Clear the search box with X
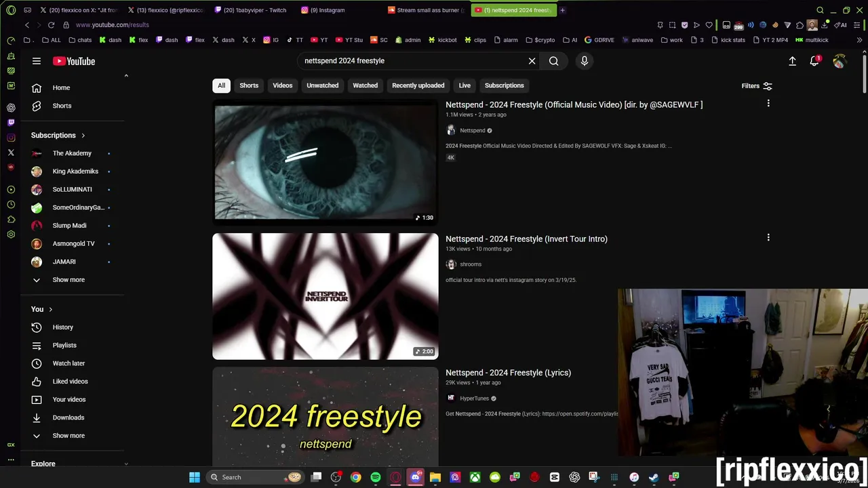Screen dimensions: 868x488 pyautogui.click(x=532, y=61)
